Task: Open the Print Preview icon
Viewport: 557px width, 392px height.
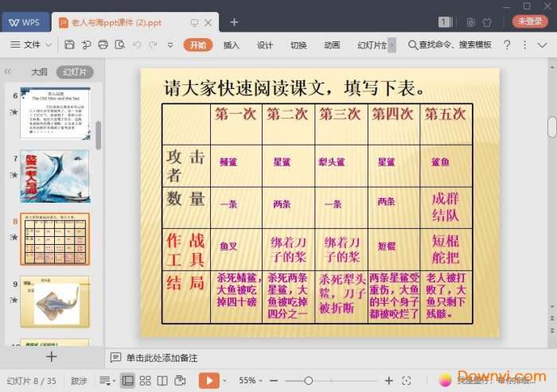Action: click(120, 45)
